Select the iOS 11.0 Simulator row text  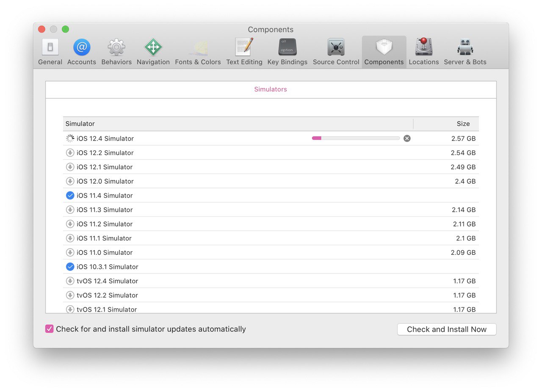pos(105,252)
